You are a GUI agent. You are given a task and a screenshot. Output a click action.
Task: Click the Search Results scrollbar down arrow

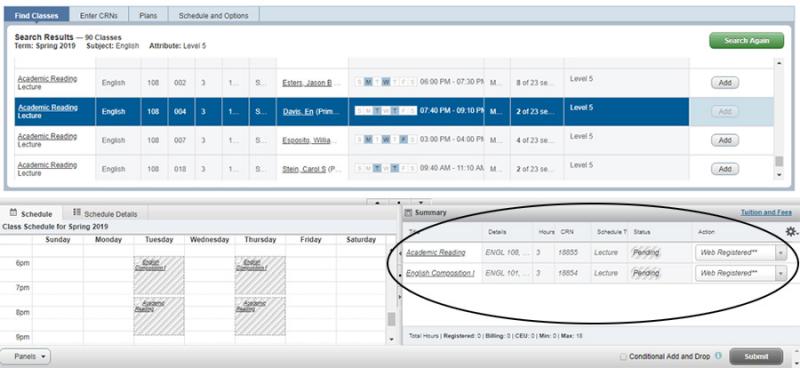(x=779, y=175)
